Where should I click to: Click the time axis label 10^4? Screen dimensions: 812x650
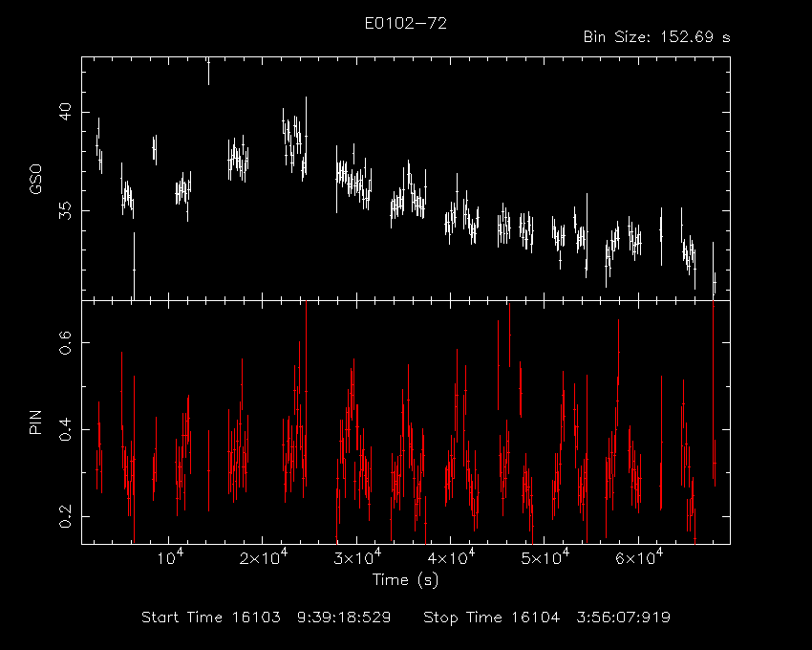coord(170,557)
